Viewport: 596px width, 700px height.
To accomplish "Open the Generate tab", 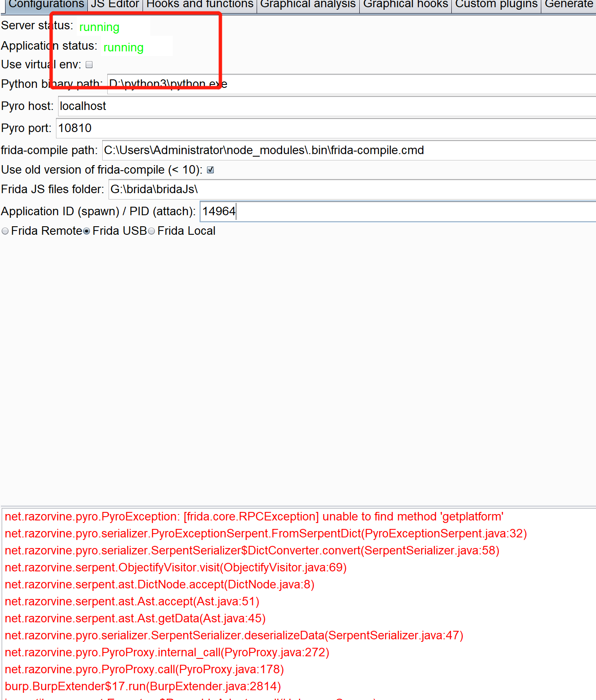I will pos(569,5).
